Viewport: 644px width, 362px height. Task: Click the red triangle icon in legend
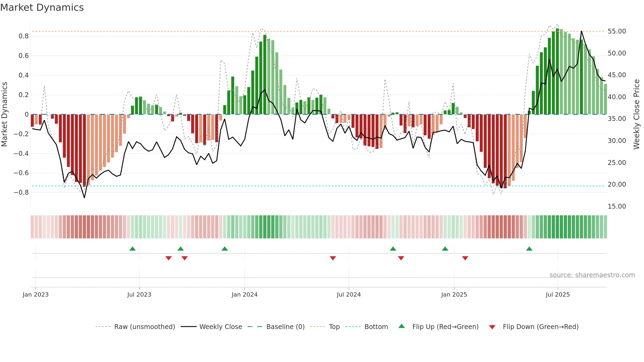pos(492,327)
